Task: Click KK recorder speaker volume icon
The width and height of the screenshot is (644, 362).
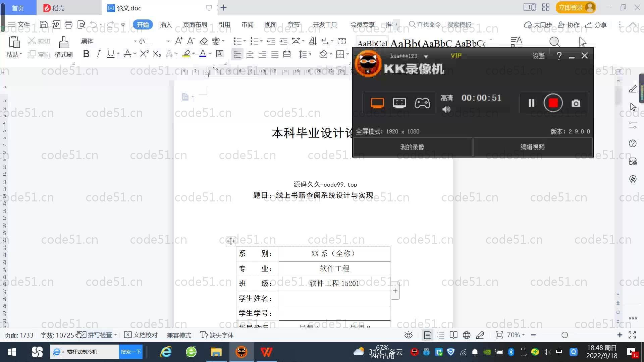Action: 446,109
